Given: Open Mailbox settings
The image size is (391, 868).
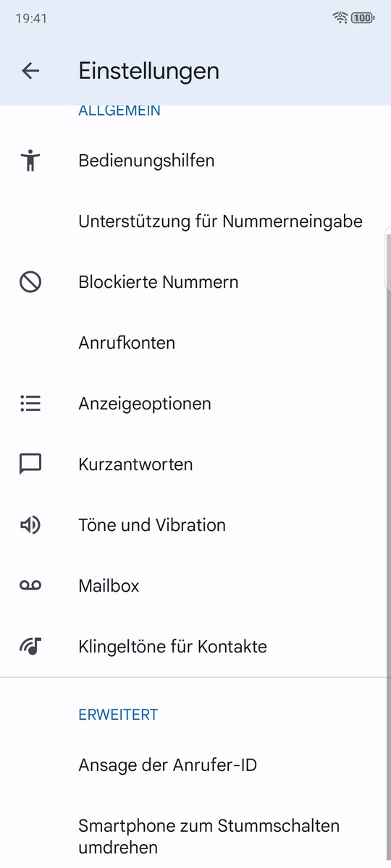Looking at the screenshot, I should pos(195,585).
